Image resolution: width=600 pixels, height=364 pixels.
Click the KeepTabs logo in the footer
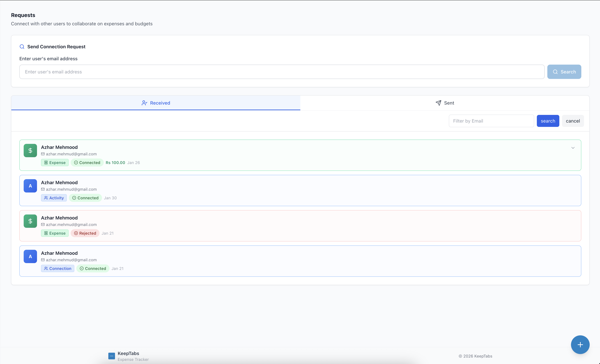(x=111, y=356)
